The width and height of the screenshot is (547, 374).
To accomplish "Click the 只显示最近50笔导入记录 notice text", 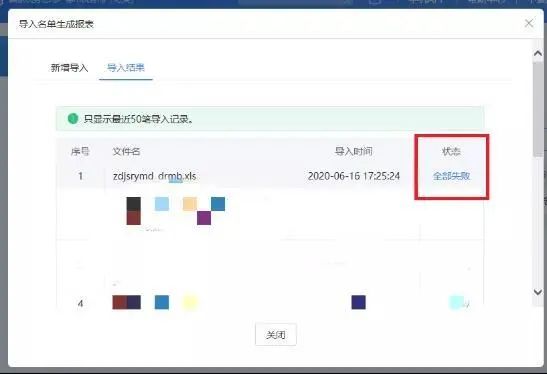I will (138, 119).
